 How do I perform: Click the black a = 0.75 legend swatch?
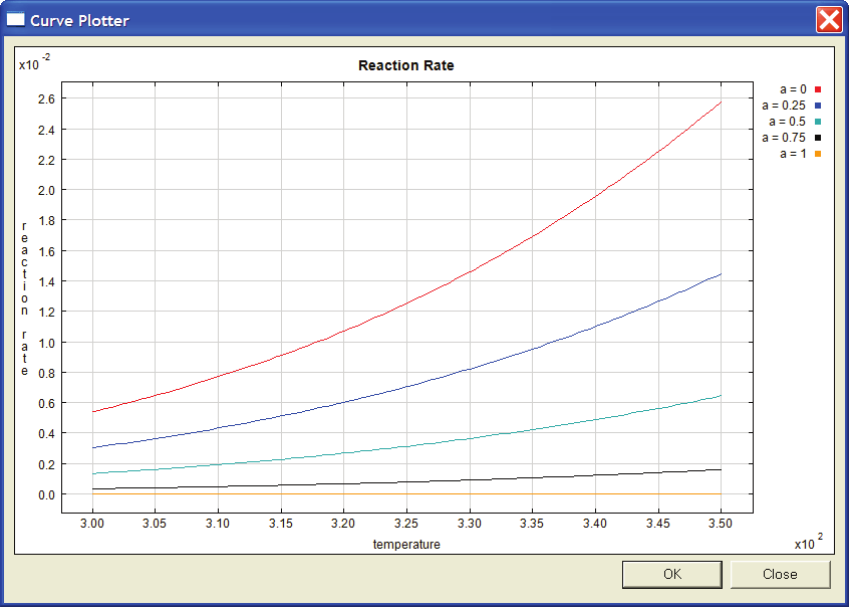pyautogui.click(x=818, y=138)
